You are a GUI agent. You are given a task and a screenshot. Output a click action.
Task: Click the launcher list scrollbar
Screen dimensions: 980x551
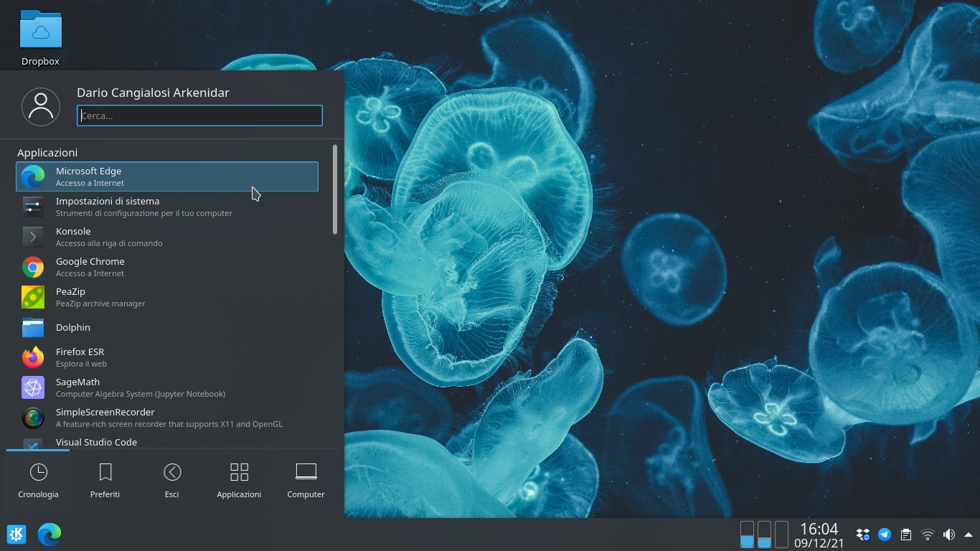pos(335,189)
